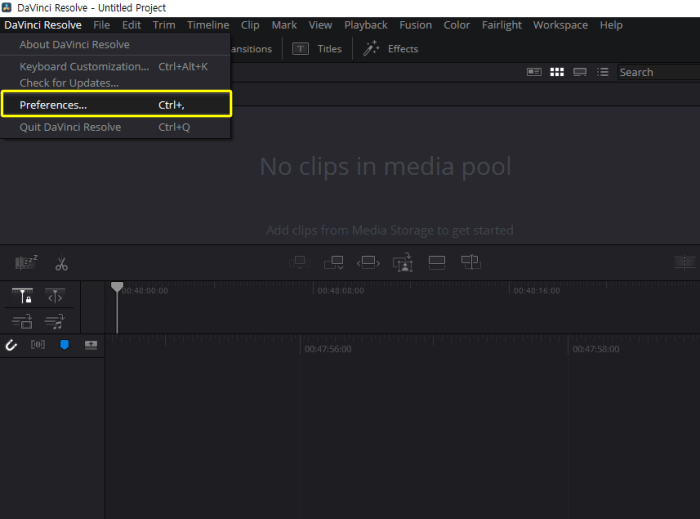Switch media pool to strip view
Screen dimensions: 700x519
click(x=579, y=72)
